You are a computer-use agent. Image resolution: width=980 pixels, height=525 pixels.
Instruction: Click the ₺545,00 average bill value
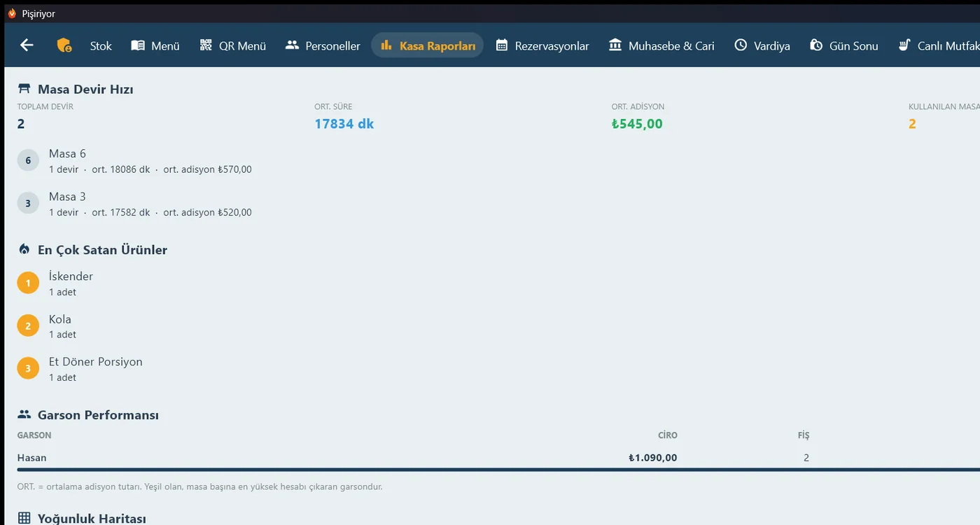pos(637,124)
